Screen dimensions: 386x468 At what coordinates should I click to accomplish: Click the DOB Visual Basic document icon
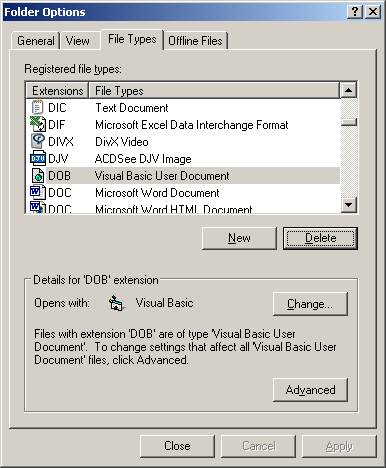tap(37, 175)
